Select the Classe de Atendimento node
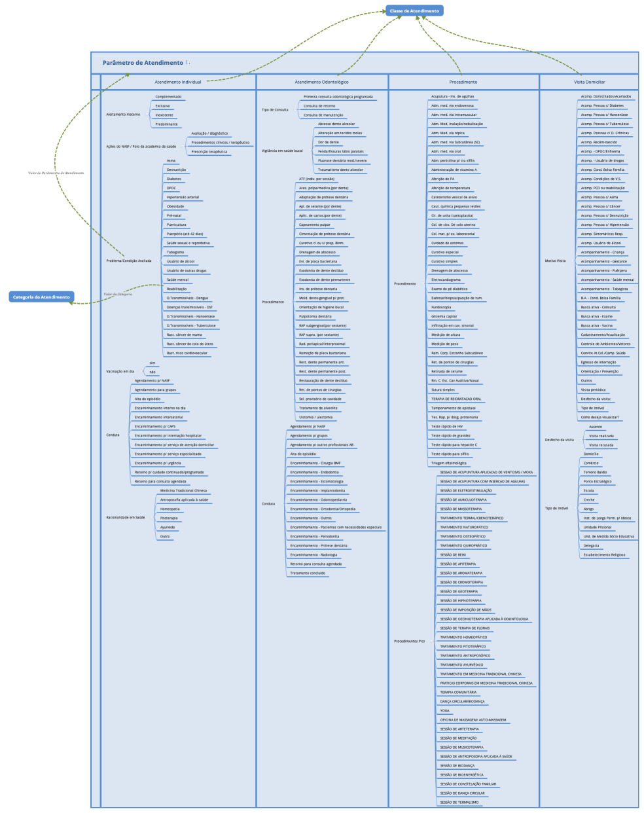 tap(414, 10)
